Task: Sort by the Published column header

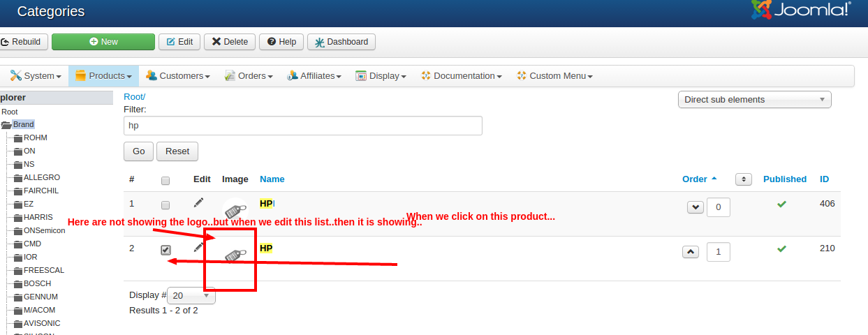Action: 785,179
